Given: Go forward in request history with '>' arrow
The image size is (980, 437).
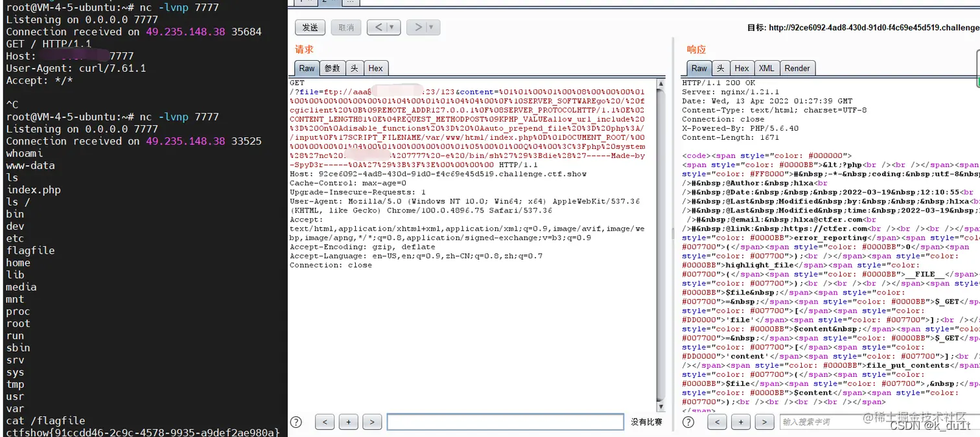Looking at the screenshot, I should tap(418, 27).
